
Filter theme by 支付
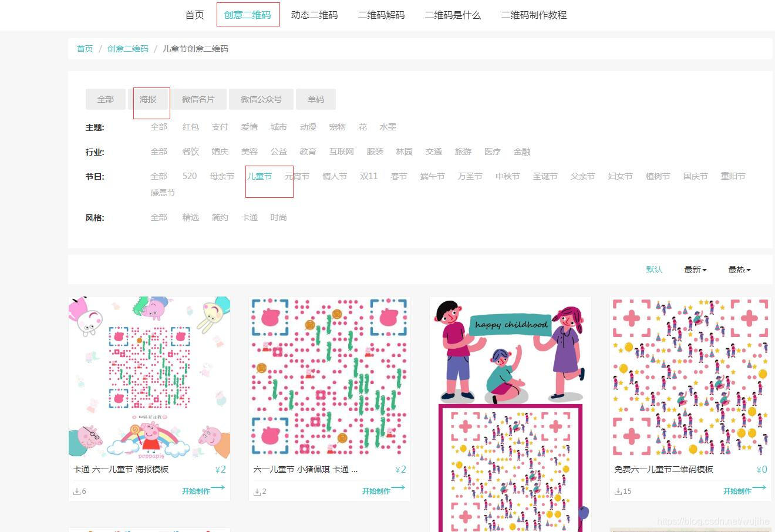pyautogui.click(x=220, y=127)
